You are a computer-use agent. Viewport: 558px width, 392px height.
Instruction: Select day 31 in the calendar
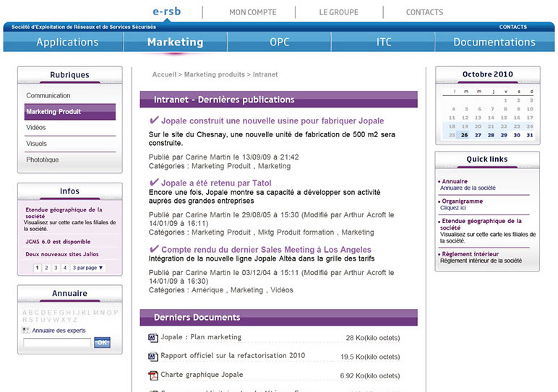point(530,135)
